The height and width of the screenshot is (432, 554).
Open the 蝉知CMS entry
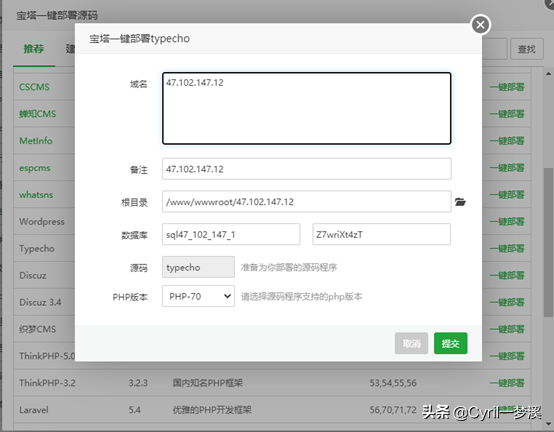(37, 114)
